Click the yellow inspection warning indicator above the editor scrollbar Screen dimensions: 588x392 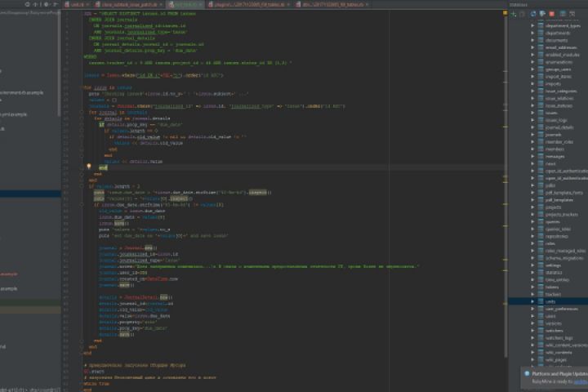point(505,13)
